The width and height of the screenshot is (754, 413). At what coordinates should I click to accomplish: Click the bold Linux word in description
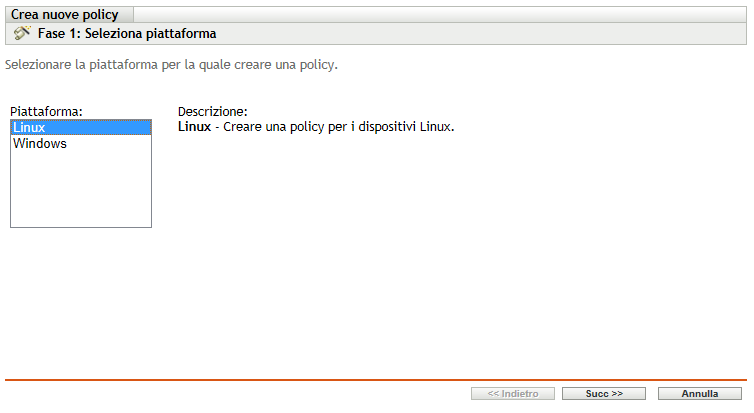(x=194, y=128)
